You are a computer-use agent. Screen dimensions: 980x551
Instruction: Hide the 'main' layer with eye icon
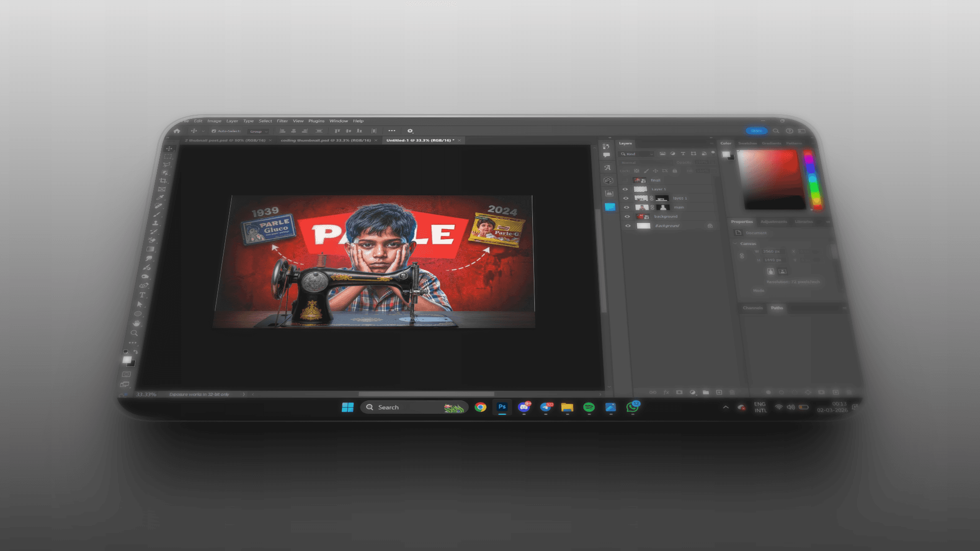click(626, 207)
